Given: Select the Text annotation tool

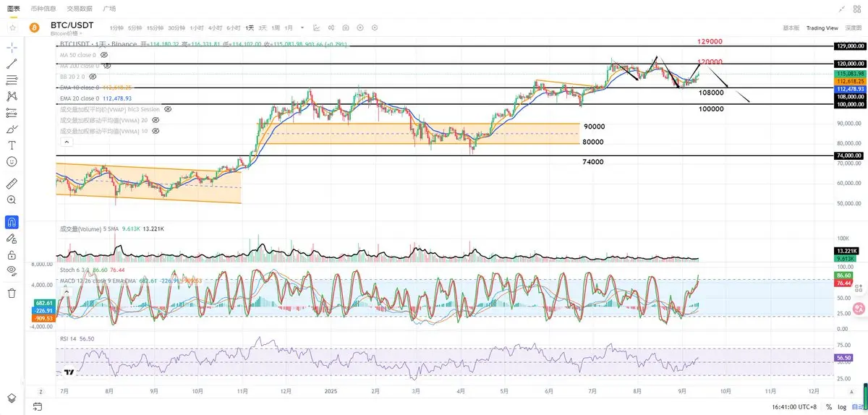Looking at the screenshot, I should (x=12, y=145).
